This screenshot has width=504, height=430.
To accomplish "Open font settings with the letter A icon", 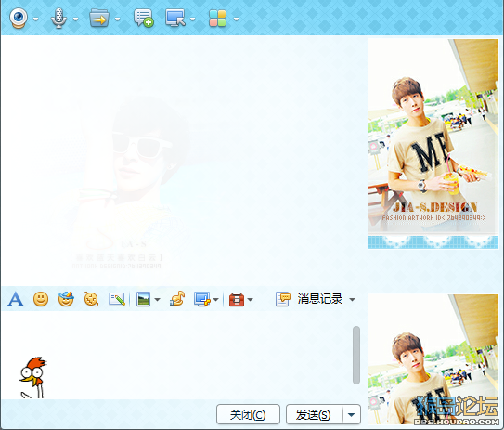I will (x=16, y=299).
